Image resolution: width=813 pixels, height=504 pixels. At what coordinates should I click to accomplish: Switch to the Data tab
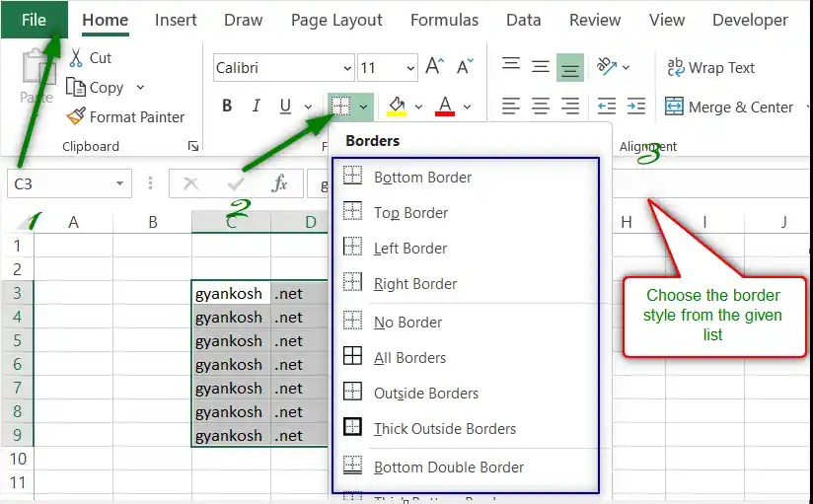click(x=523, y=20)
